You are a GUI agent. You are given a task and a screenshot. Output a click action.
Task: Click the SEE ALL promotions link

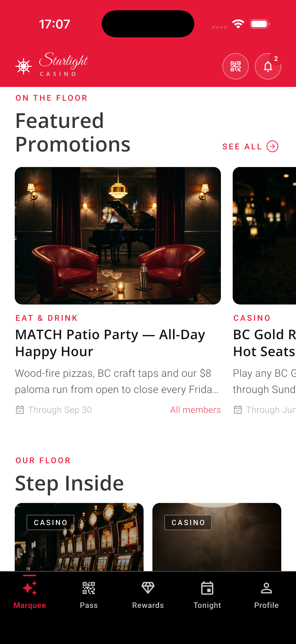242,146
